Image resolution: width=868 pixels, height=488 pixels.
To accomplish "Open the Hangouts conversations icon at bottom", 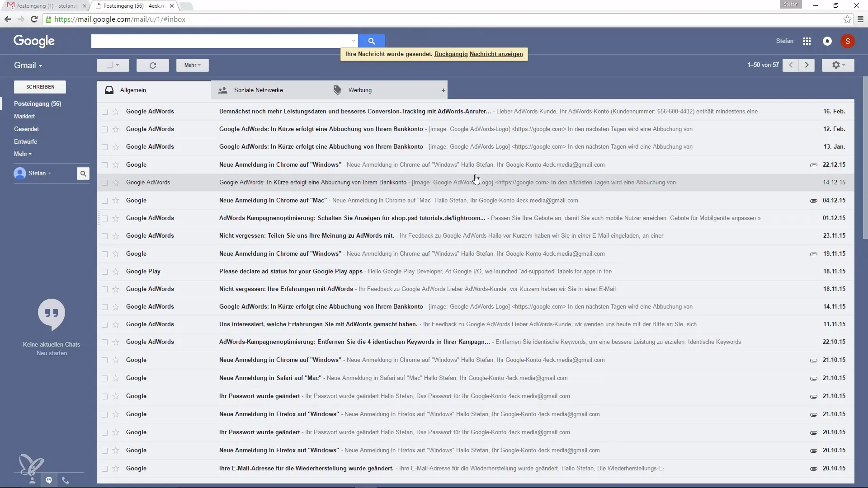I will pos(49,480).
